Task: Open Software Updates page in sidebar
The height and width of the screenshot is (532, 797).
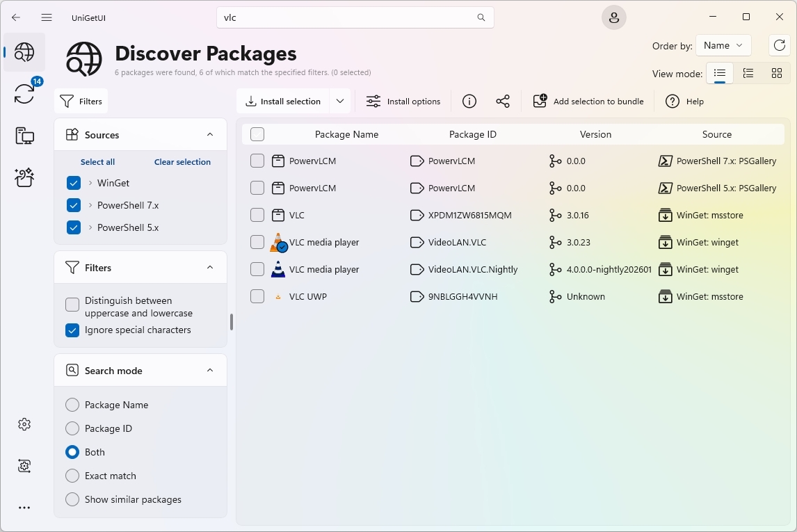Action: 24,93
